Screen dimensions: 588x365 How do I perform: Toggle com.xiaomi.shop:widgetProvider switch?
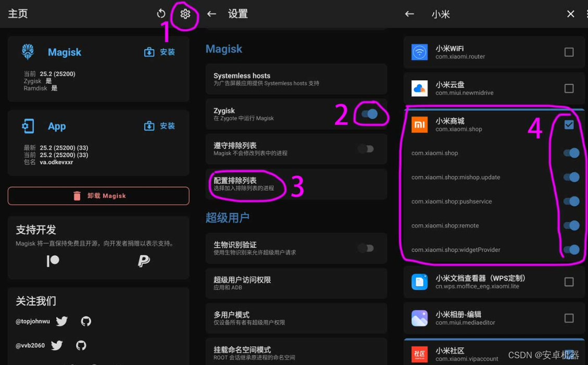point(571,249)
